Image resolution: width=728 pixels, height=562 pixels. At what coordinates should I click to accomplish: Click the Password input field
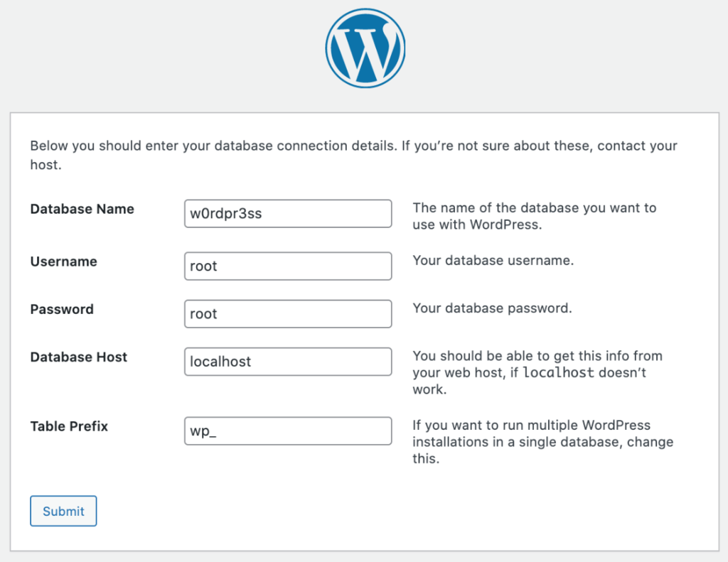coord(288,313)
